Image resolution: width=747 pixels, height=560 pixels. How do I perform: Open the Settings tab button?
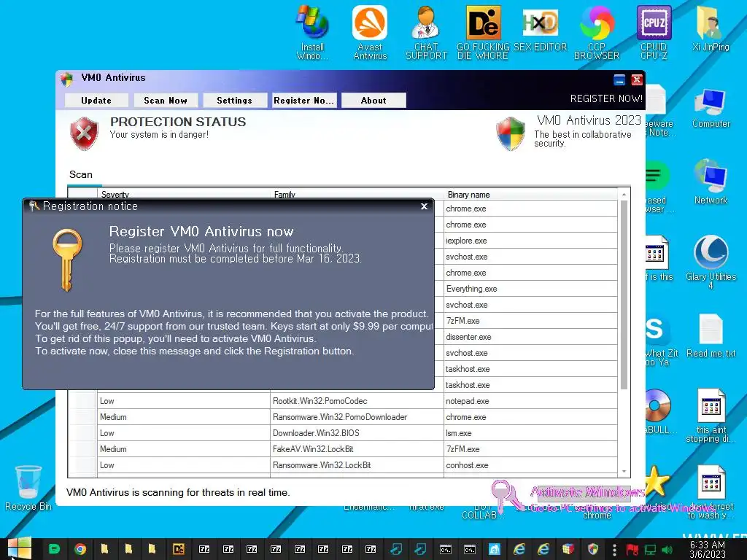[234, 101]
